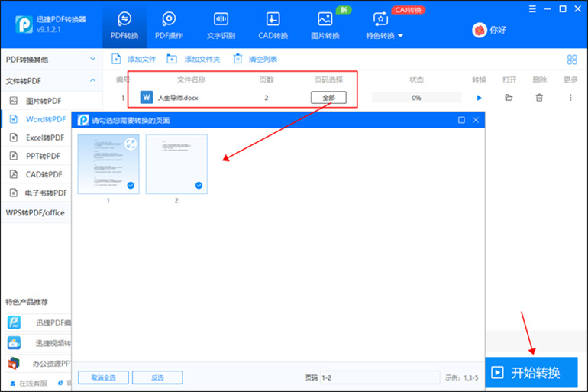Select the page 1 thumbnail
Screen dimensions: 588x392
pyautogui.click(x=108, y=164)
